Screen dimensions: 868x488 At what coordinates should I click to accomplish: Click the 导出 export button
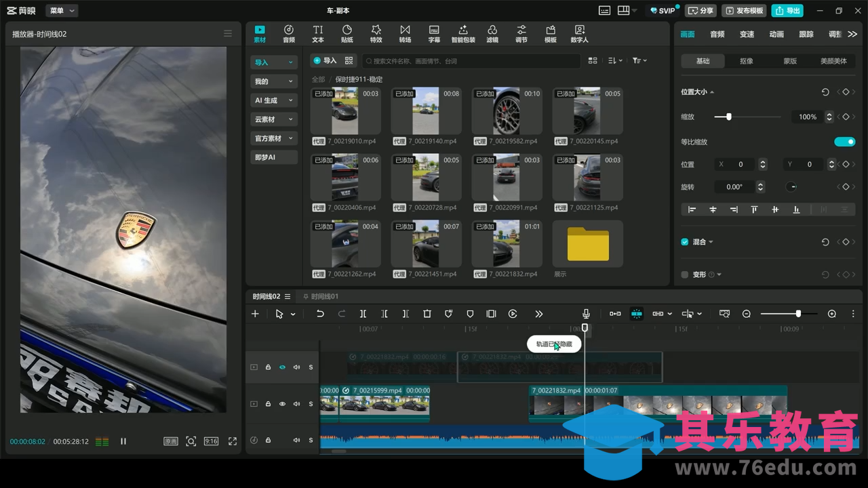pyautogui.click(x=787, y=11)
